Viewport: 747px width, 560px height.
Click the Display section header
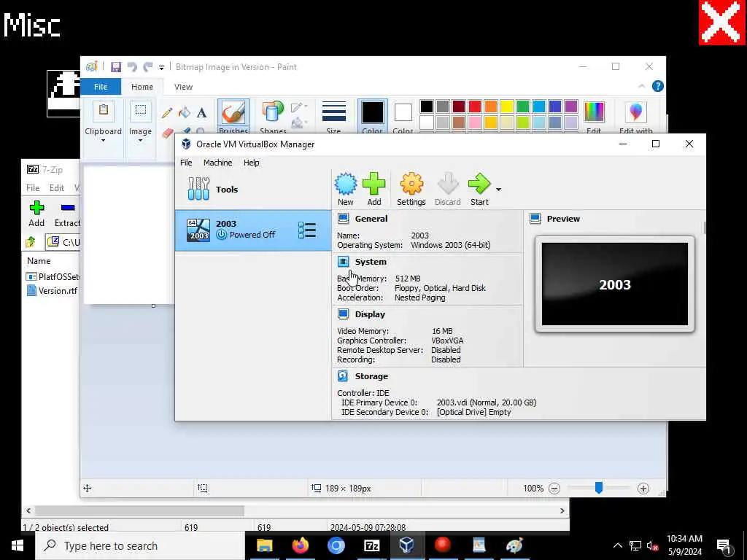tap(370, 314)
